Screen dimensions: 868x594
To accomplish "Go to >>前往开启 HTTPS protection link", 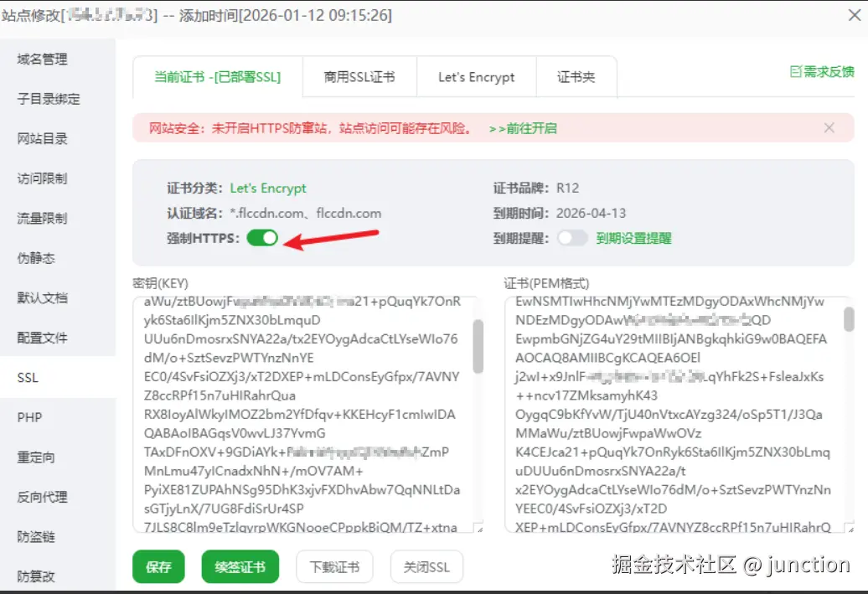I will 523,128.
